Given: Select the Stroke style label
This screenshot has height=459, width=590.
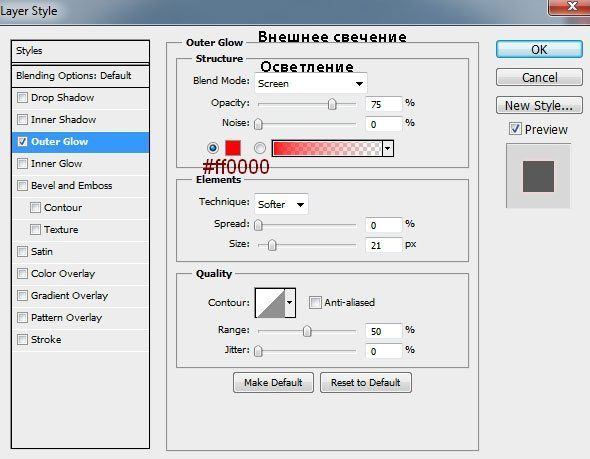Looking at the screenshot, I should (x=46, y=339).
